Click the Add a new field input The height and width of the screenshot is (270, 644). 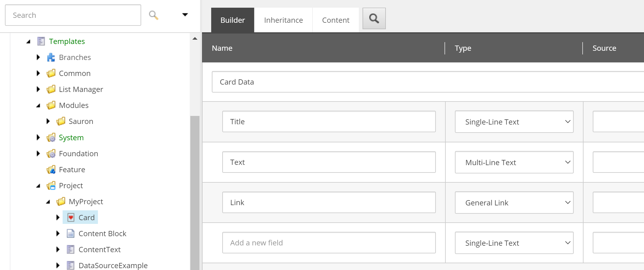pos(329,243)
